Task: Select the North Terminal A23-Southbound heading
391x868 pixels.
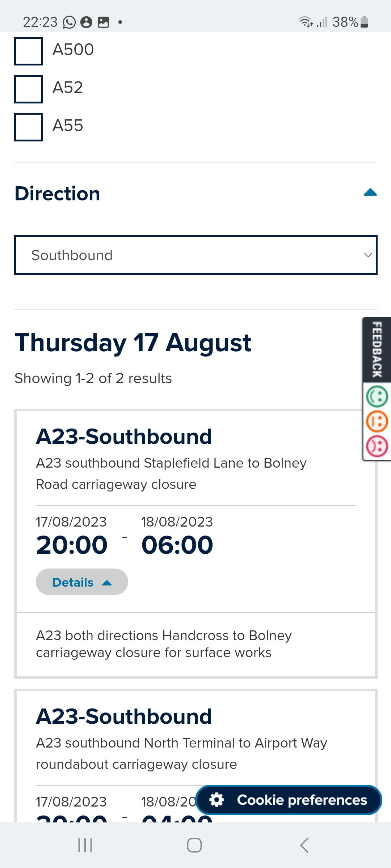Action: [124, 716]
